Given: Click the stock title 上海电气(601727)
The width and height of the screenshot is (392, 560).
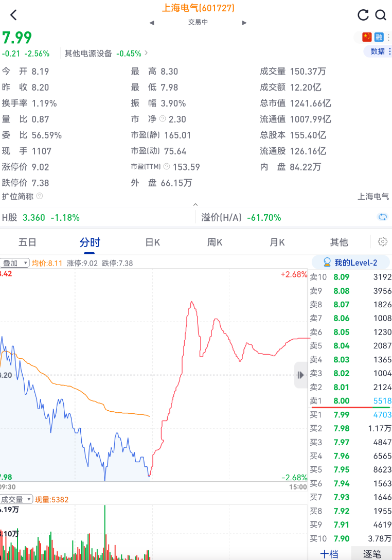Looking at the screenshot, I should [x=198, y=8].
